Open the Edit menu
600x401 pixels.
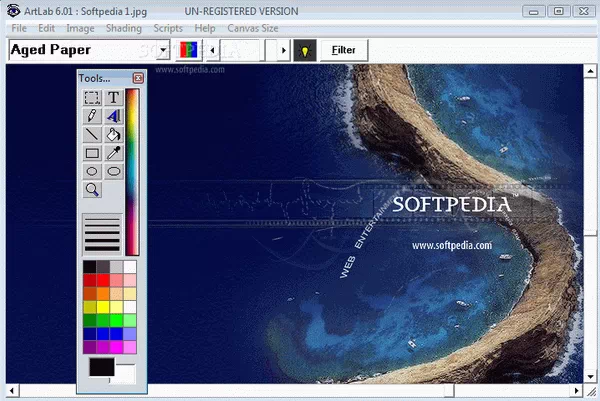(x=46, y=28)
